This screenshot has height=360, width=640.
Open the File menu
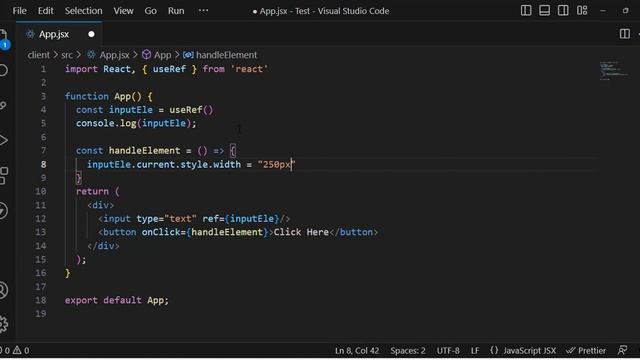point(19,11)
